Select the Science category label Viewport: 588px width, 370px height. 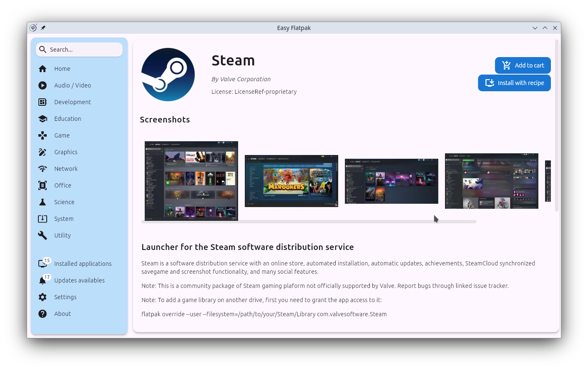64,202
